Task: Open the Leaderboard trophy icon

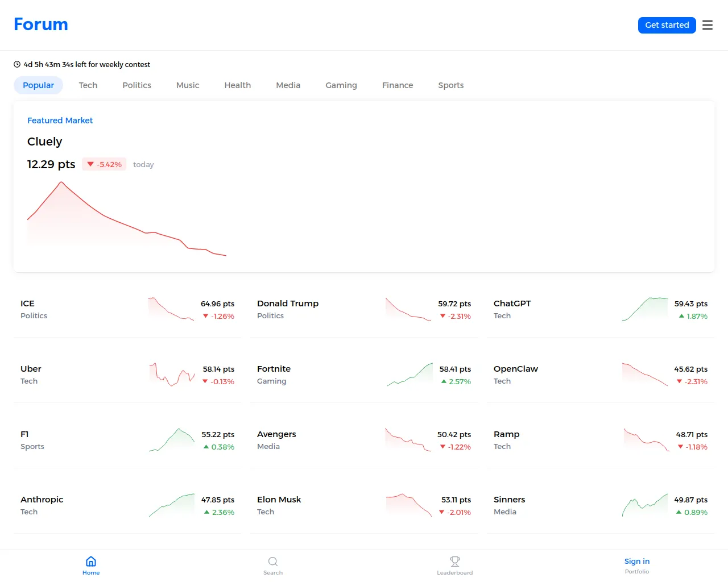Action: (x=455, y=562)
